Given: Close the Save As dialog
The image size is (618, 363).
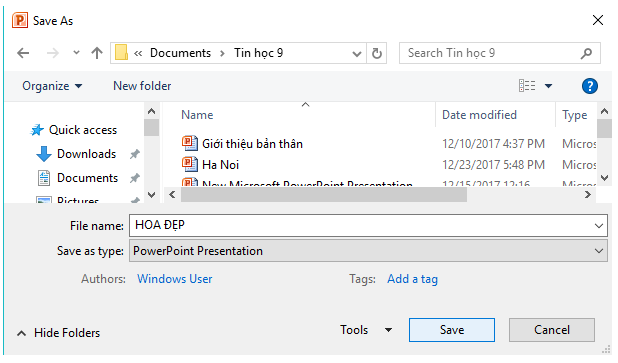Looking at the screenshot, I should pos(598,20).
